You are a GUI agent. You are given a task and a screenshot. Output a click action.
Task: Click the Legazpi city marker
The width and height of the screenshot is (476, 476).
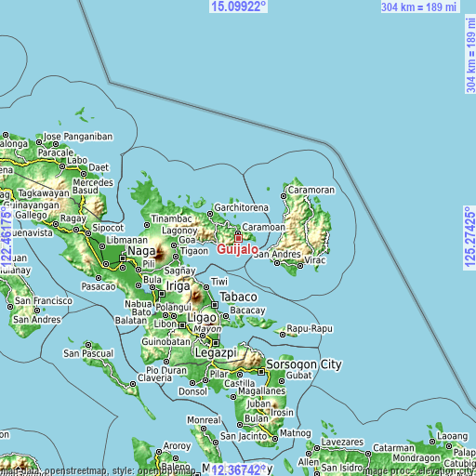tap(216, 343)
